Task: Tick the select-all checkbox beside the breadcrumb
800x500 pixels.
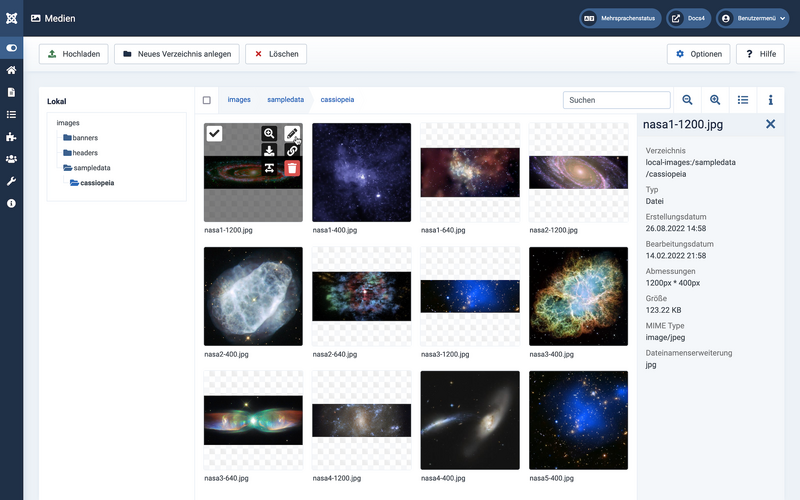Action: [207, 100]
